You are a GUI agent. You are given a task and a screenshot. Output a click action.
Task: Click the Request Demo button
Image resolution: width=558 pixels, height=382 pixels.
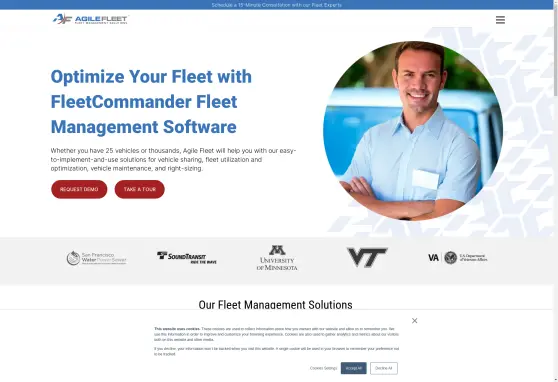[79, 189]
